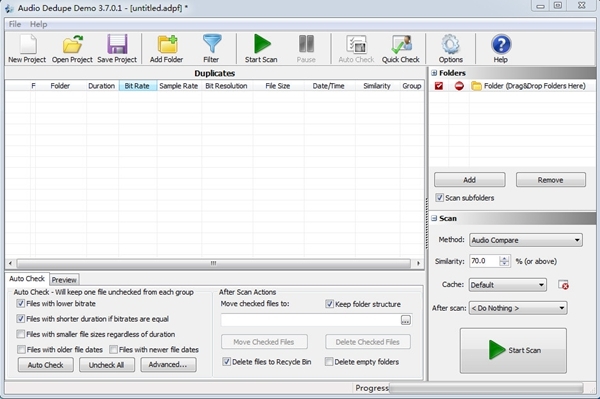
Task: Click the Move Checked Files button
Action: point(264,342)
